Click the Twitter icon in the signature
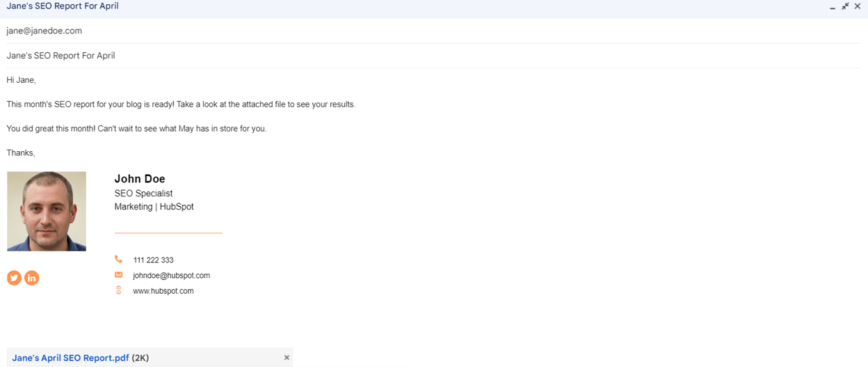This screenshot has height=367, width=868. 14,278
